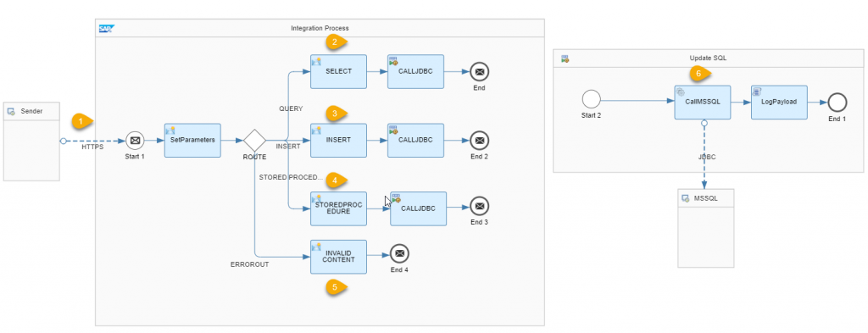Click the QUERY route label

click(x=291, y=109)
